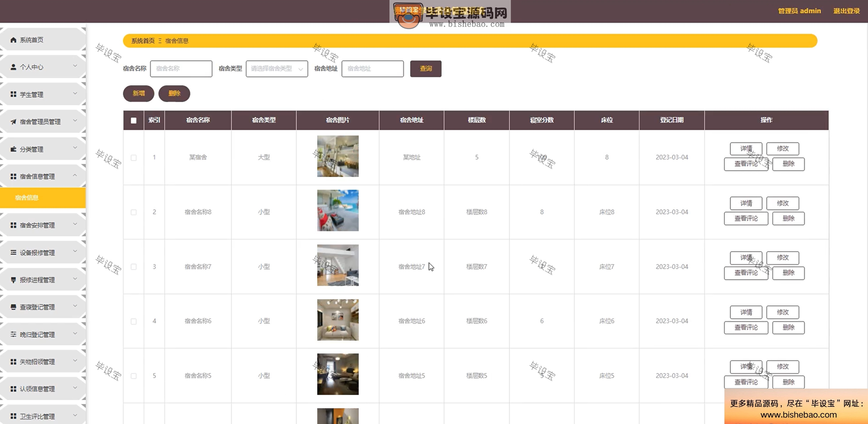Check the row for 某宿舍
This screenshot has height=424, width=868.
[133, 158]
